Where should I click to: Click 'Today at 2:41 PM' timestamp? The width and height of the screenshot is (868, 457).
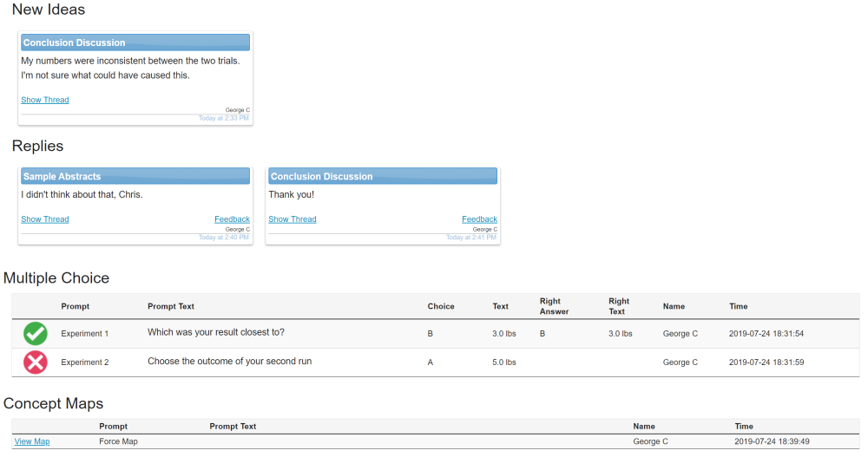[471, 238]
